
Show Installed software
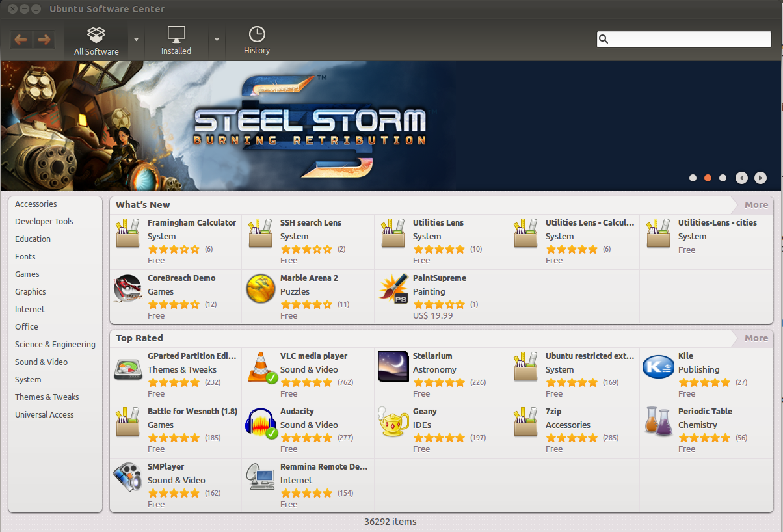(x=176, y=41)
